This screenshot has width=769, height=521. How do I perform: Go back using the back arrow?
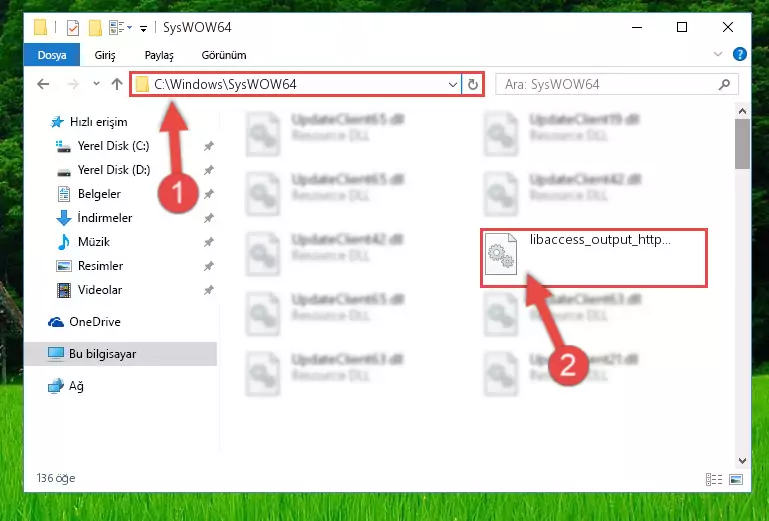(43, 84)
